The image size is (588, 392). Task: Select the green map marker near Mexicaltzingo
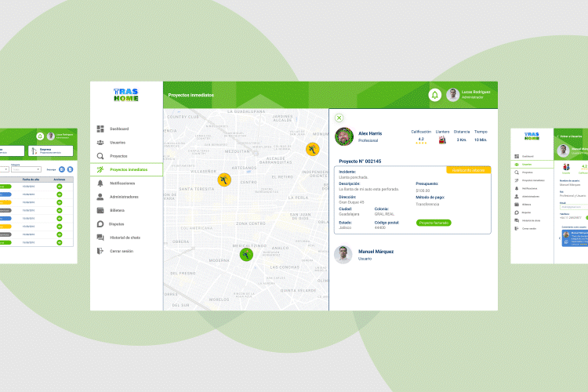point(245,253)
